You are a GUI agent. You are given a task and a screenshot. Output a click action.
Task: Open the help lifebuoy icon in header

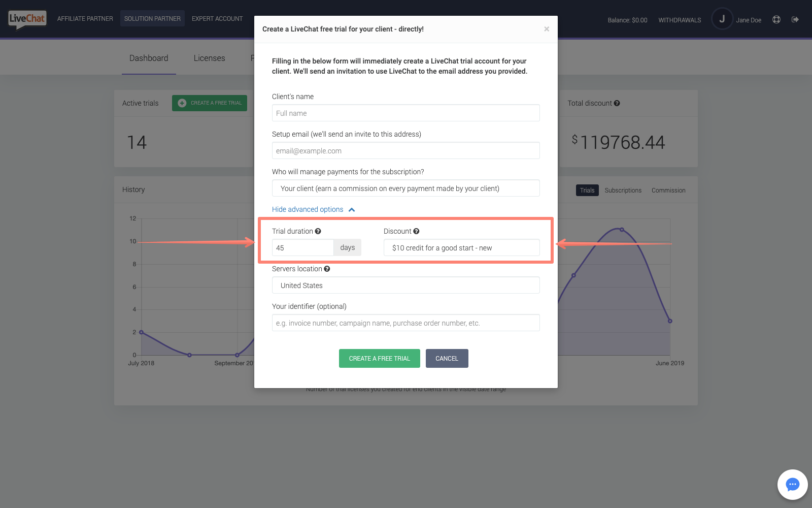point(776,19)
